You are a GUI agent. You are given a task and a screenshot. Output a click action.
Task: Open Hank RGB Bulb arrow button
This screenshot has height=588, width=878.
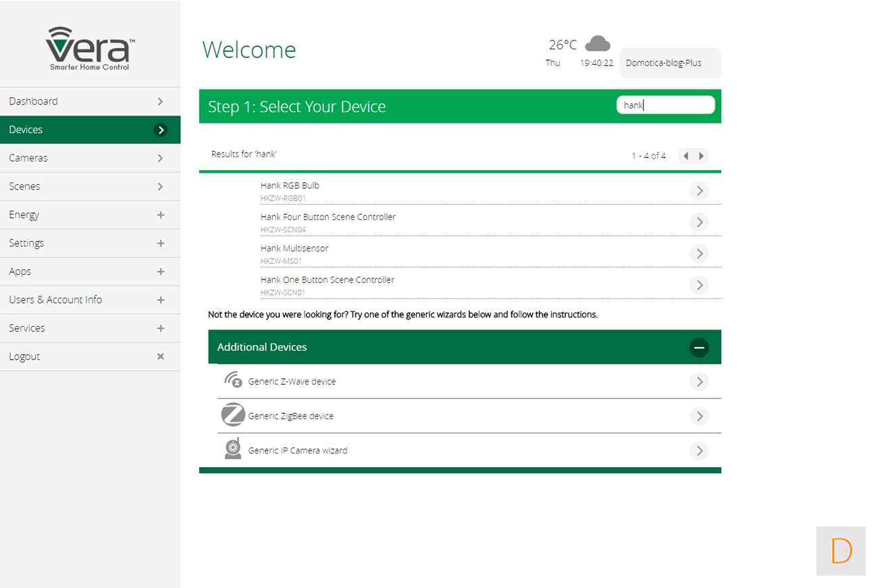[x=699, y=191]
